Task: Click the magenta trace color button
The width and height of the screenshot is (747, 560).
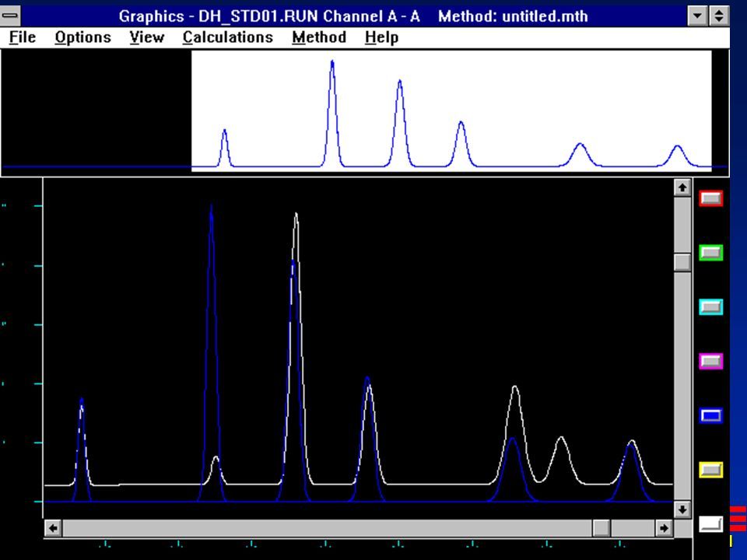Action: coord(710,361)
